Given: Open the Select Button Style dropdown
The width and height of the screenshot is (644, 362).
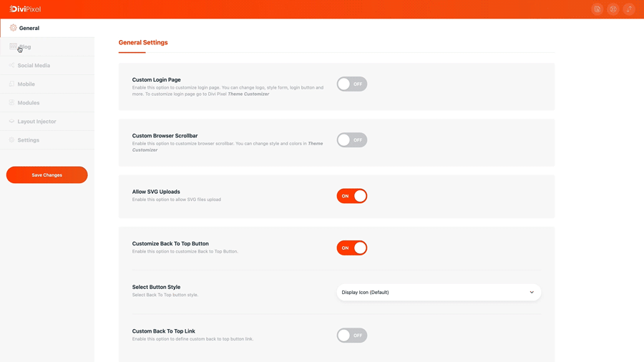Looking at the screenshot, I should point(439,292).
